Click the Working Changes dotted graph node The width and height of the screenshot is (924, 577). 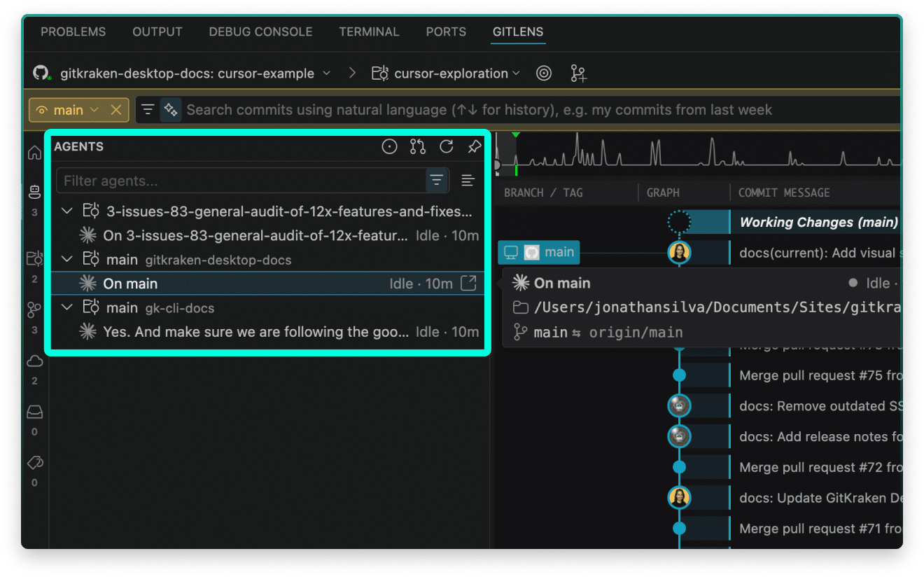point(679,222)
